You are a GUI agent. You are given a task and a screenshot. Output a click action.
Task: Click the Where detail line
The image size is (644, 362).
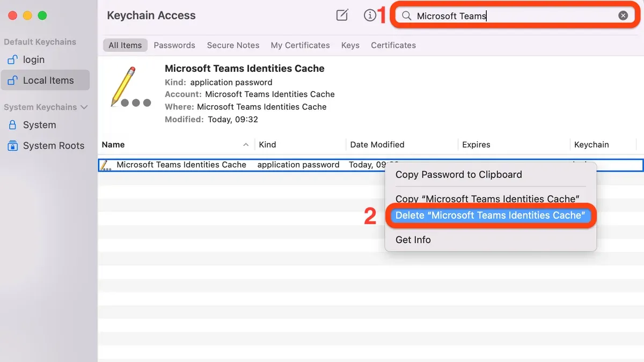point(246,107)
